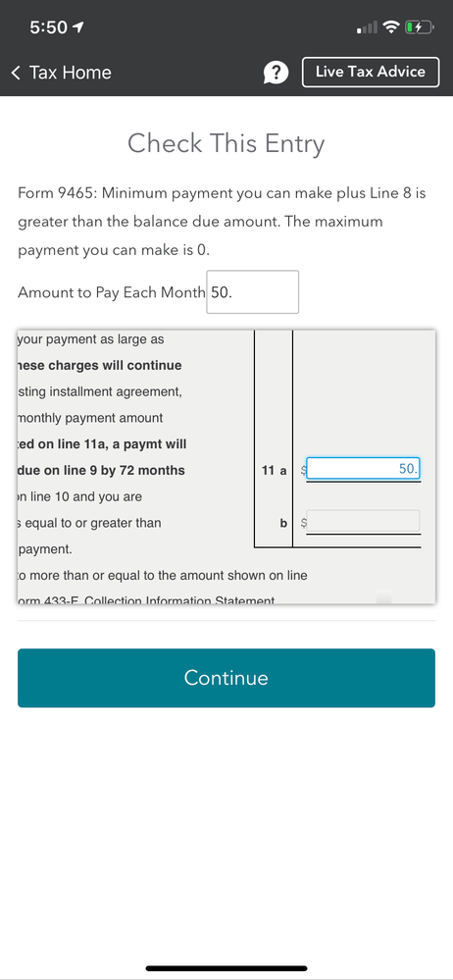Screen dimensions: 453x980
Task: Go back via the Tax Home label
Action: click(x=70, y=73)
